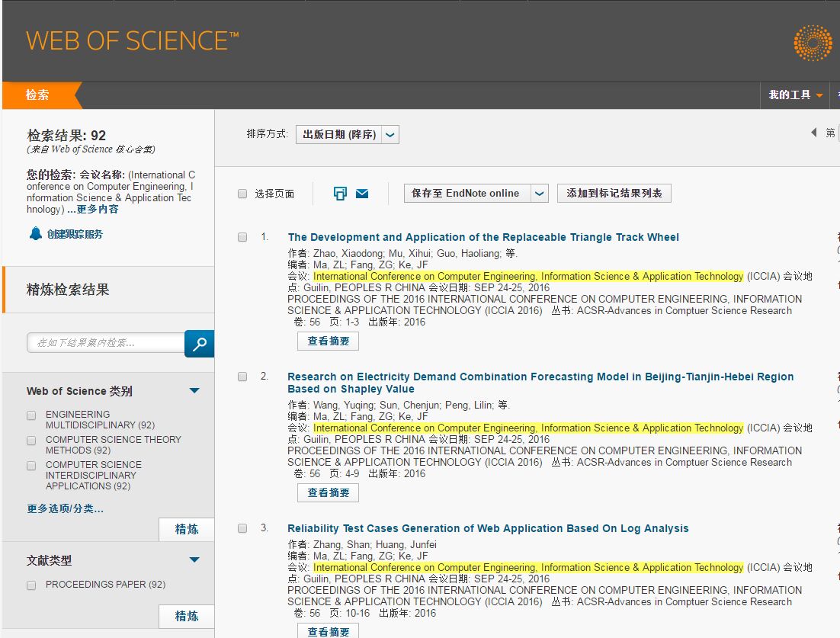The image size is (840, 638).
Task: Open the EndNote online dropdown arrow
Action: pos(540,194)
